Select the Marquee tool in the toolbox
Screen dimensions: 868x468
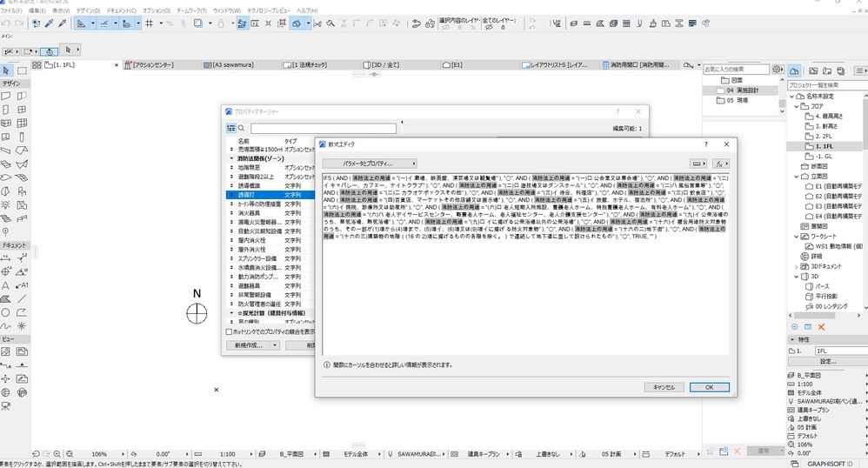(22, 70)
